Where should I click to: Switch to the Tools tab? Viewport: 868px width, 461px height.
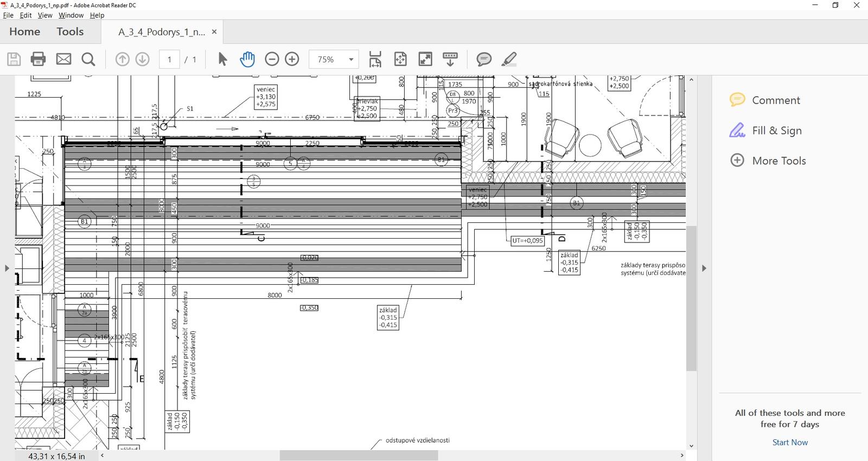(70, 32)
